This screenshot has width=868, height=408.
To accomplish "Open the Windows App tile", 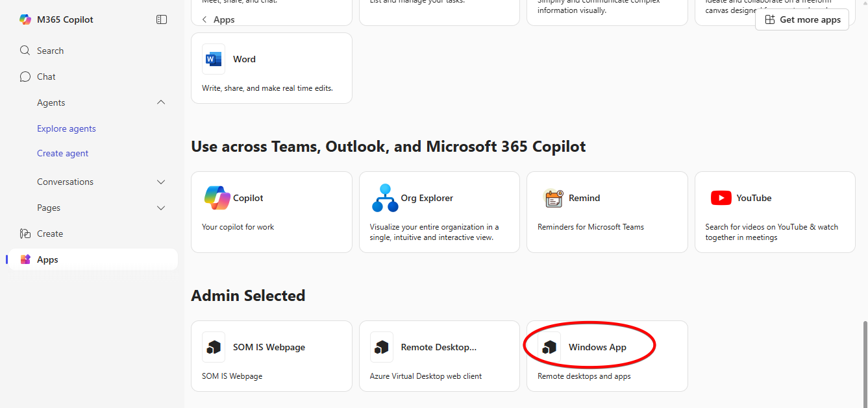I will tap(597, 347).
